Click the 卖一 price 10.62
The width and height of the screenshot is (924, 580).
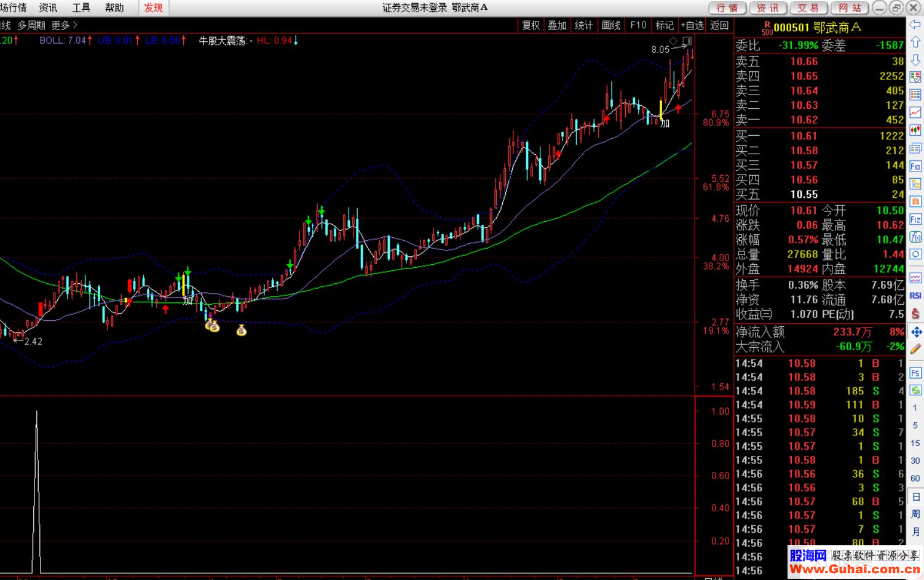[x=804, y=120]
